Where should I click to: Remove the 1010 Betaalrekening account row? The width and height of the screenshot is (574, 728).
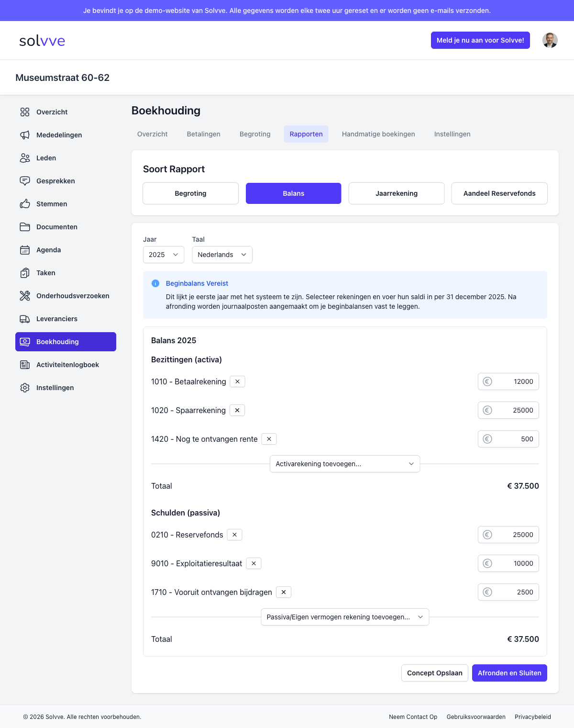pos(238,381)
